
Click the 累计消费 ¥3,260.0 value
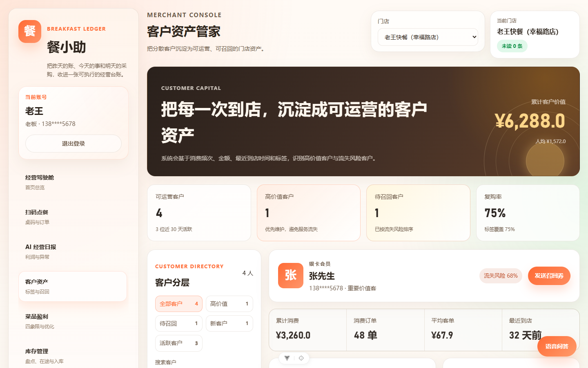point(293,335)
